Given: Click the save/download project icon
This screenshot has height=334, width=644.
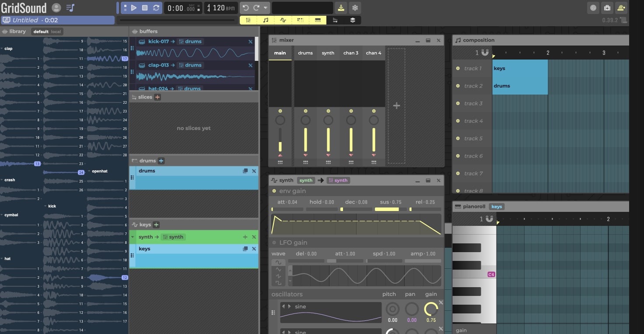Looking at the screenshot, I should click(340, 7).
